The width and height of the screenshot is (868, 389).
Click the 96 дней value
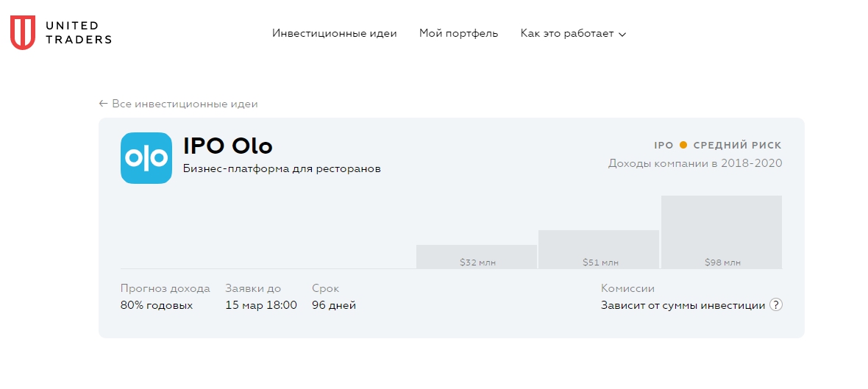coord(334,305)
